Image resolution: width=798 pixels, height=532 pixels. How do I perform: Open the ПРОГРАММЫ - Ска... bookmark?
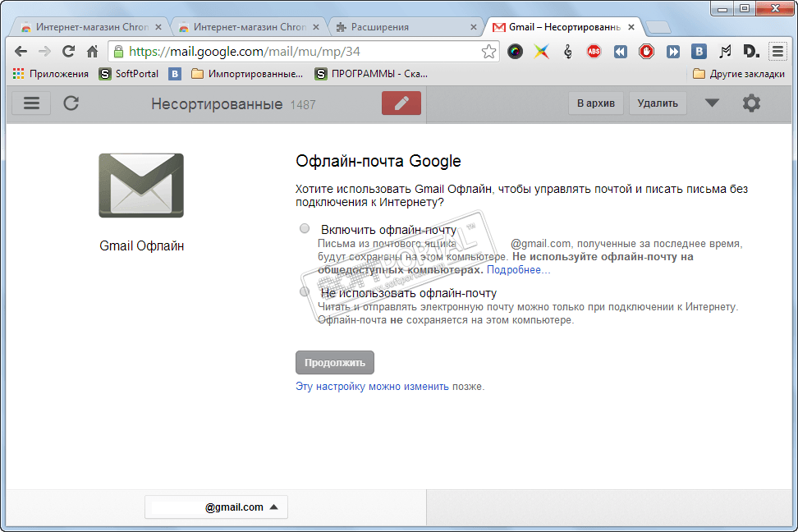[372, 74]
